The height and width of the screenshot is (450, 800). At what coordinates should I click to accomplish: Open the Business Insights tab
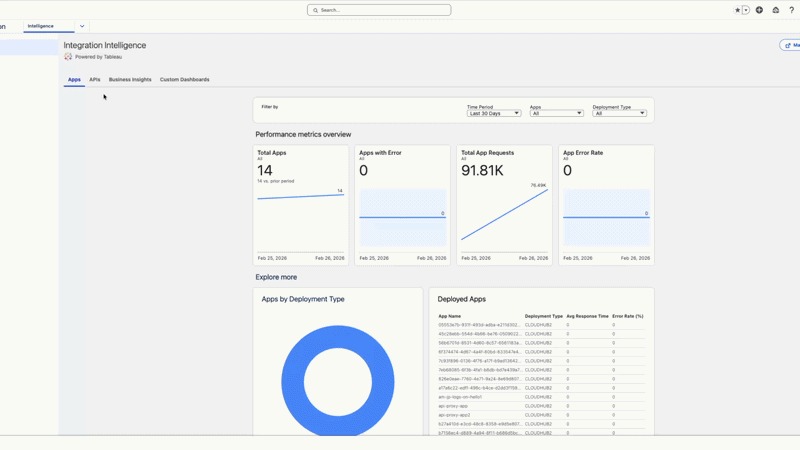[x=130, y=79]
